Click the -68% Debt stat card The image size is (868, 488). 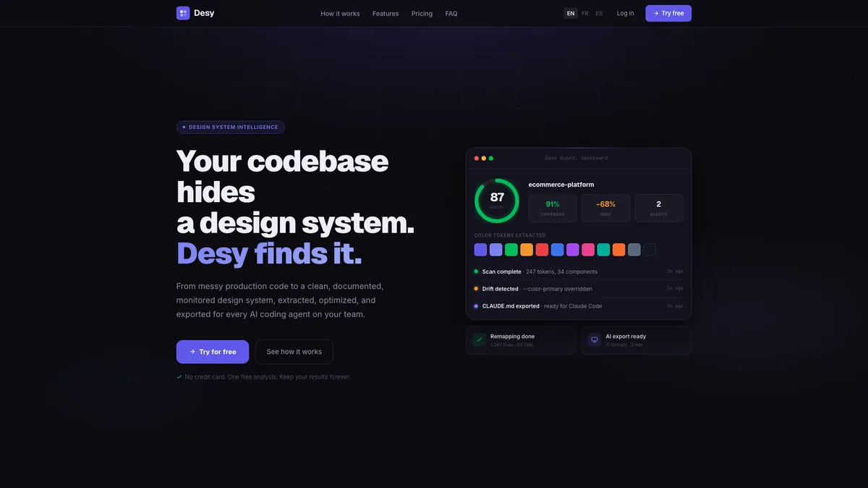606,208
